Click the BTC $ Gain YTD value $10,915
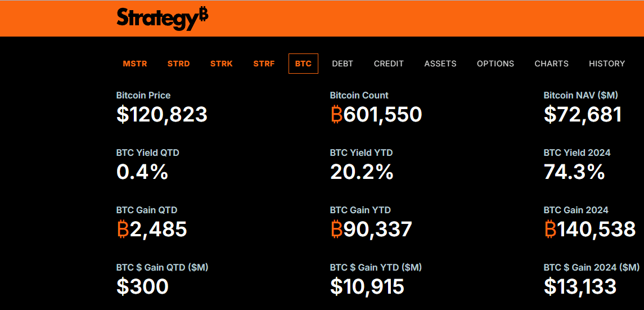 [x=367, y=286]
